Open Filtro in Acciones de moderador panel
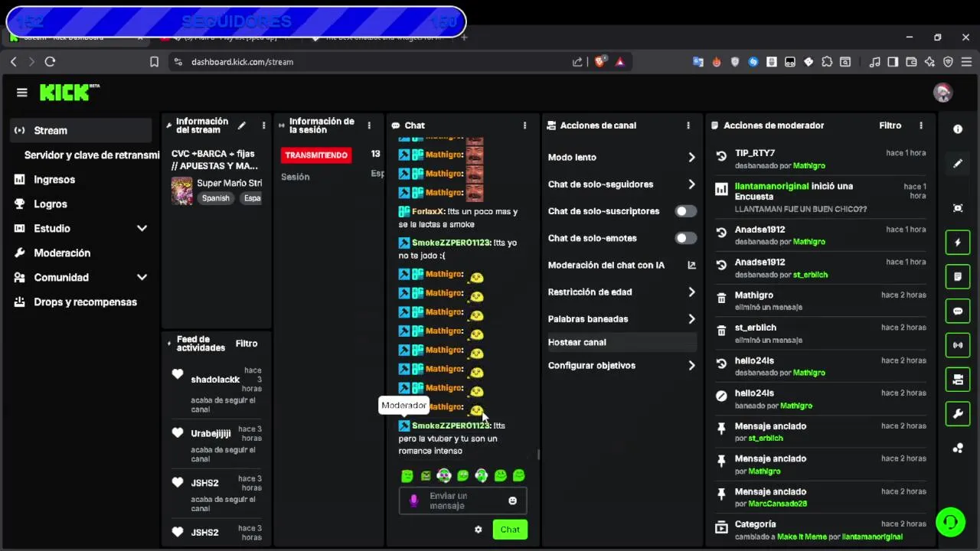The image size is (980, 551). tap(890, 126)
